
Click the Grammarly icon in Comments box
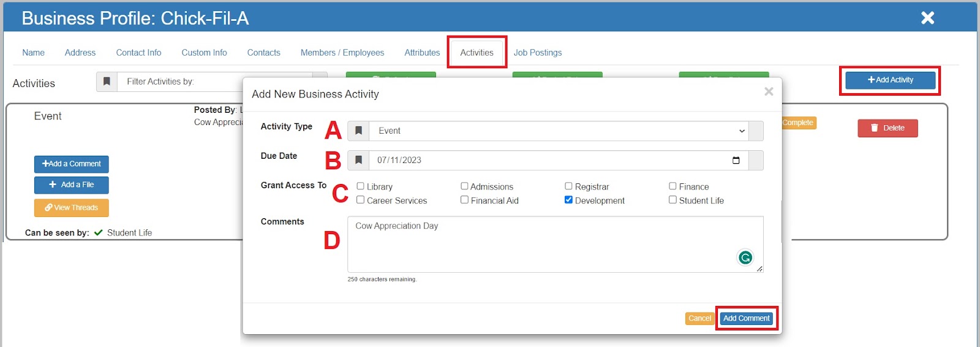pyautogui.click(x=745, y=257)
